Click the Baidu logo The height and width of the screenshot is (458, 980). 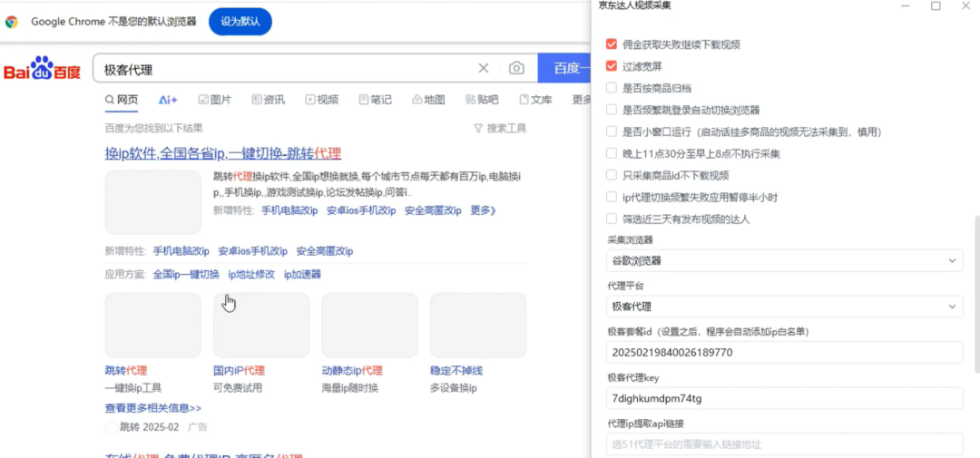(43, 68)
